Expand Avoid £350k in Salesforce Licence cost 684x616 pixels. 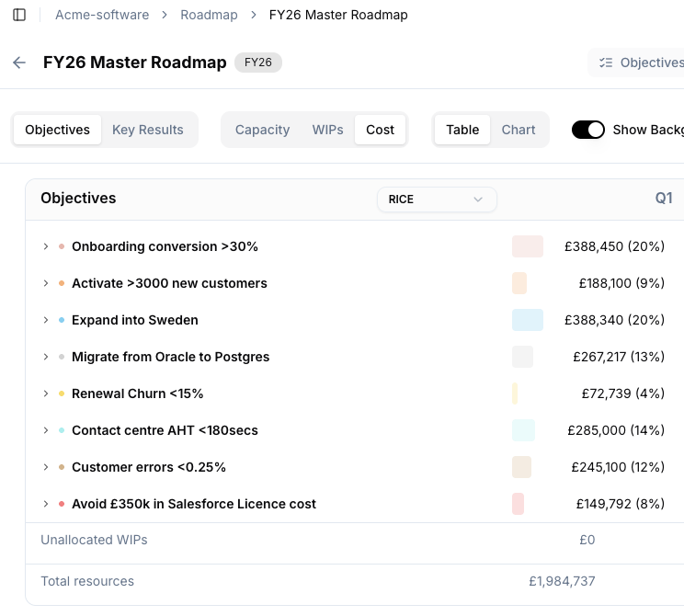(45, 504)
